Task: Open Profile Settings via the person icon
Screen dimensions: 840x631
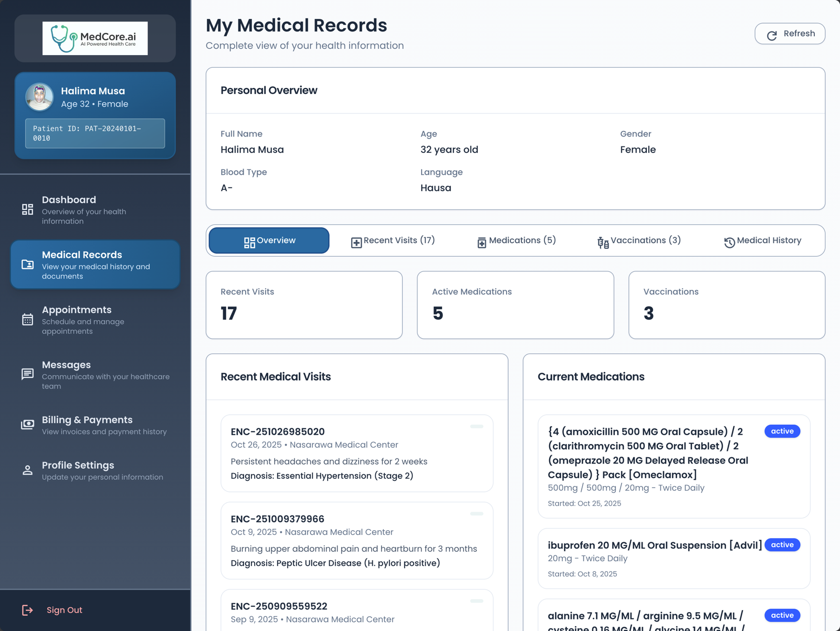Action: [x=27, y=470]
